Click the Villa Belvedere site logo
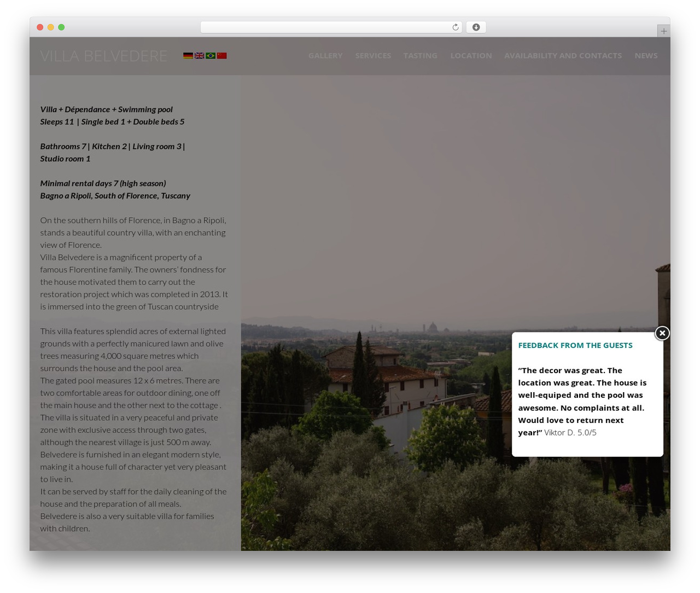Image resolution: width=700 pixels, height=593 pixels. tap(103, 56)
